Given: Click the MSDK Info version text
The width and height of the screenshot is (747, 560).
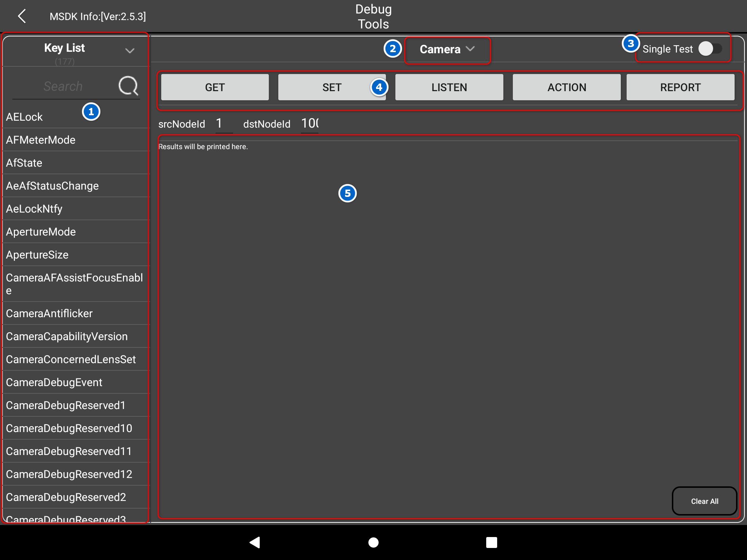Looking at the screenshot, I should pos(98,16).
